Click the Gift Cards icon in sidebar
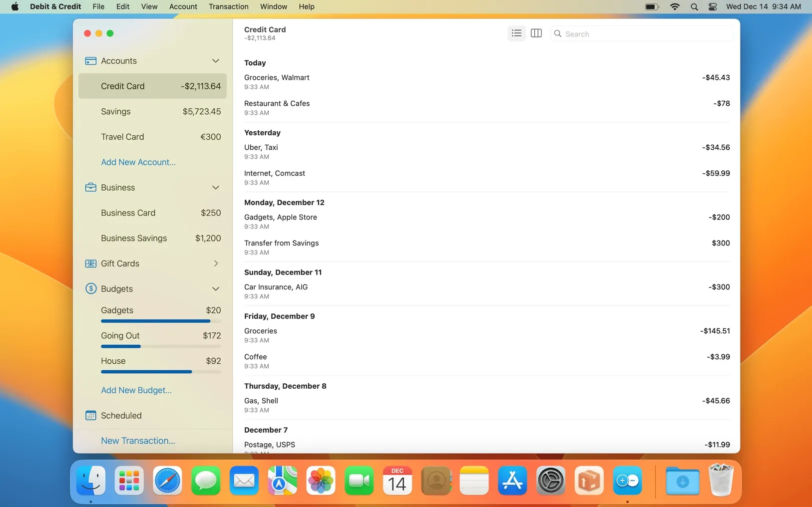812x507 pixels. point(90,263)
